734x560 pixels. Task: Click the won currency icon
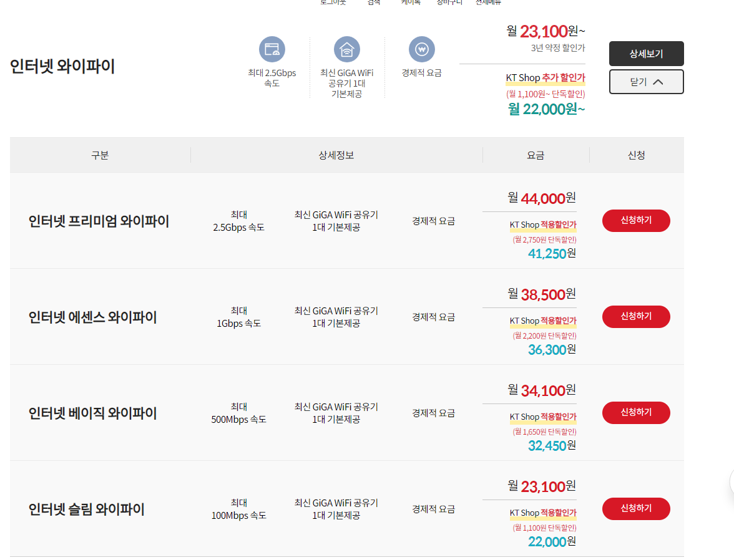point(422,49)
